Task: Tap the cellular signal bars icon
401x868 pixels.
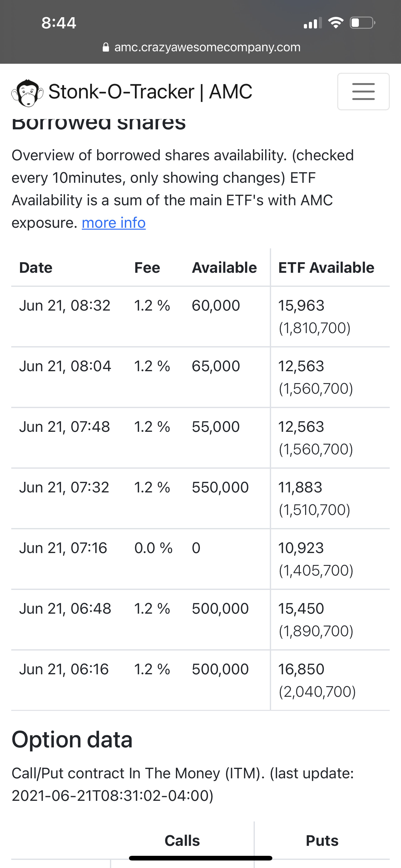Action: click(312, 23)
